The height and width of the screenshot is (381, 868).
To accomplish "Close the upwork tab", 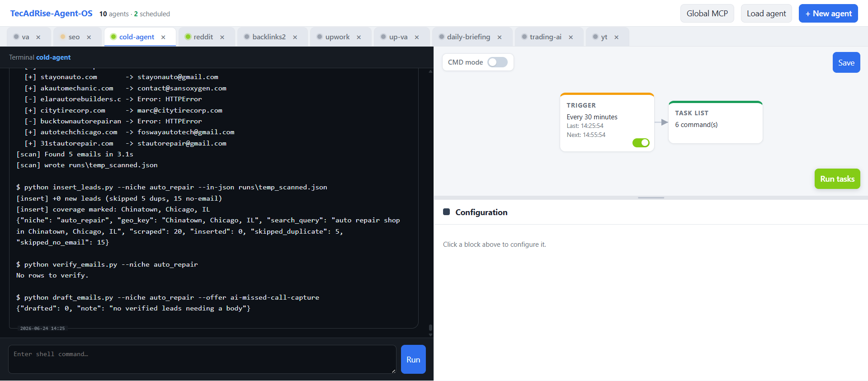I will pyautogui.click(x=359, y=38).
